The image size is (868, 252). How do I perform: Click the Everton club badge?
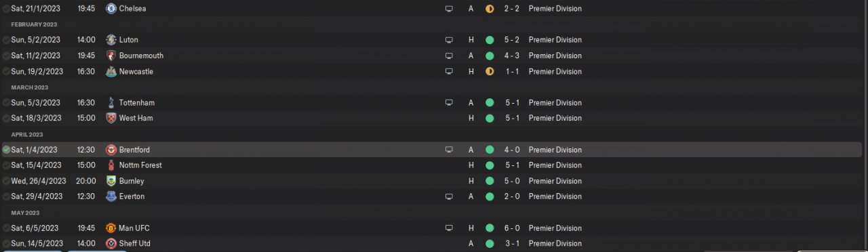pos(111,196)
